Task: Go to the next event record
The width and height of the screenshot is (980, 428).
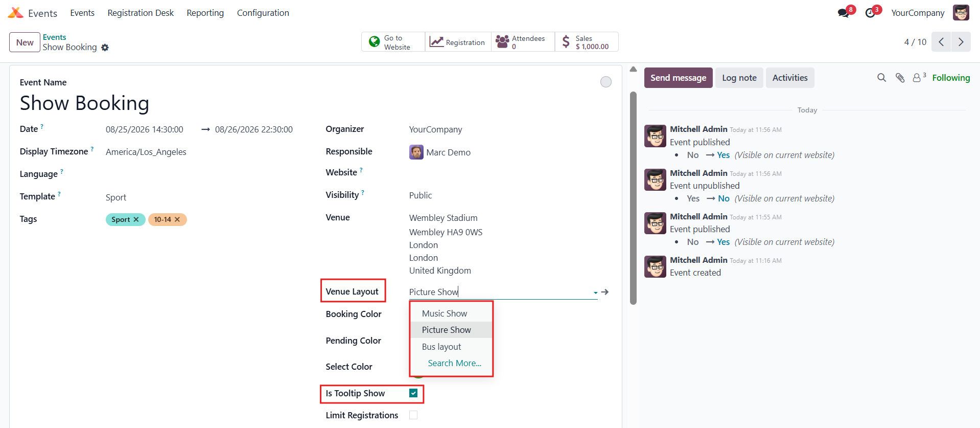Action: [x=961, y=42]
